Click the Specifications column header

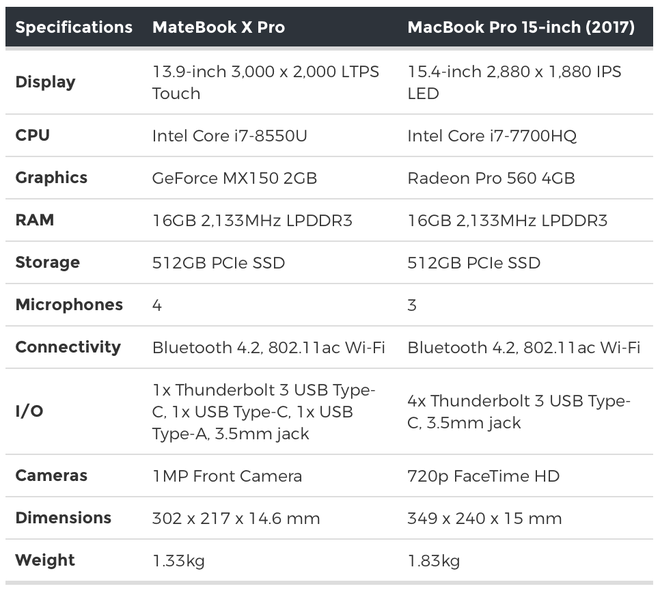tap(74, 27)
